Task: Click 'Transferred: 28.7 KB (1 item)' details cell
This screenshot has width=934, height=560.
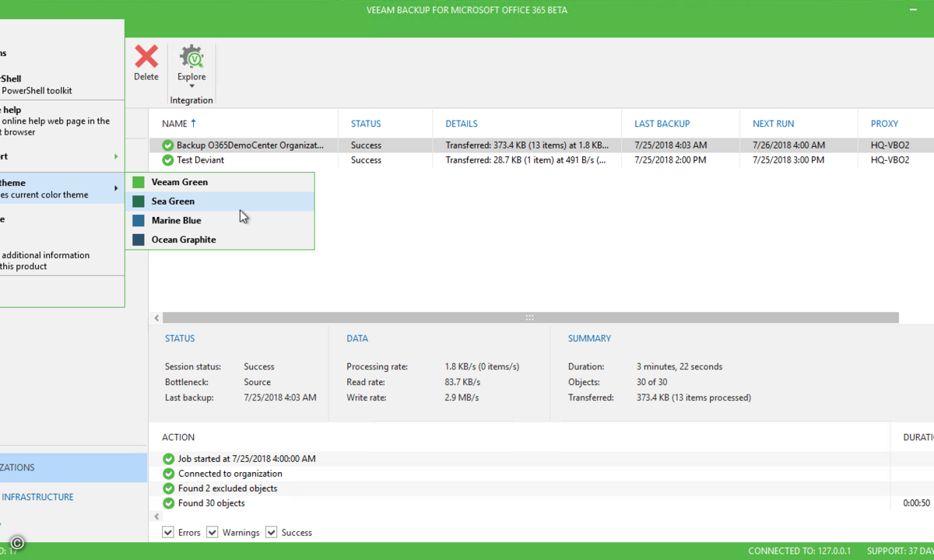Action: 526,160
